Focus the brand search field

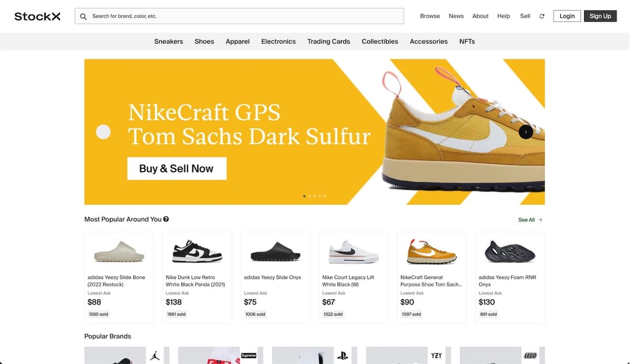pos(245,16)
